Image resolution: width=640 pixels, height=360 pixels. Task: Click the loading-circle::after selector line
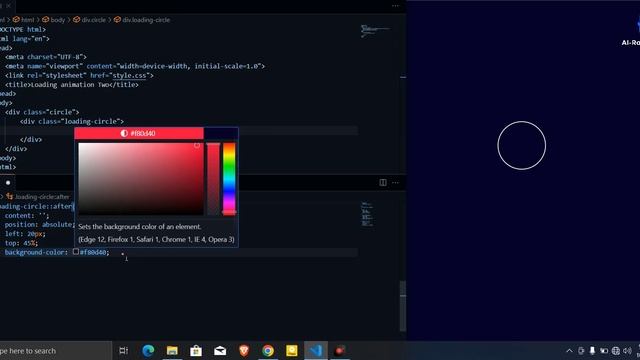coord(37,206)
